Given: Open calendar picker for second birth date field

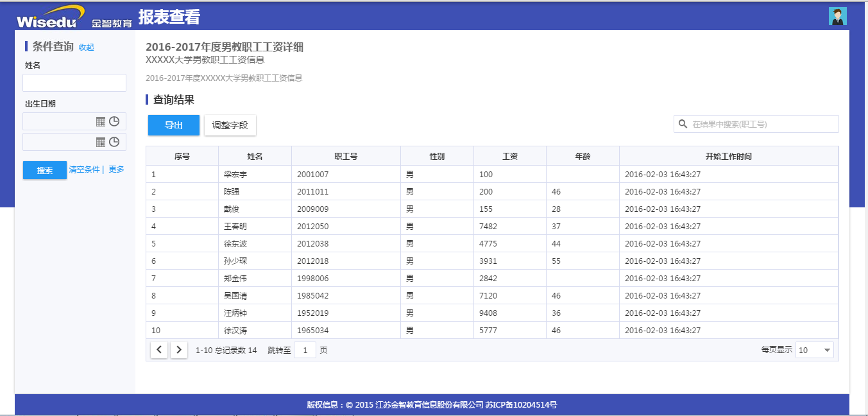Looking at the screenshot, I should 101,142.
